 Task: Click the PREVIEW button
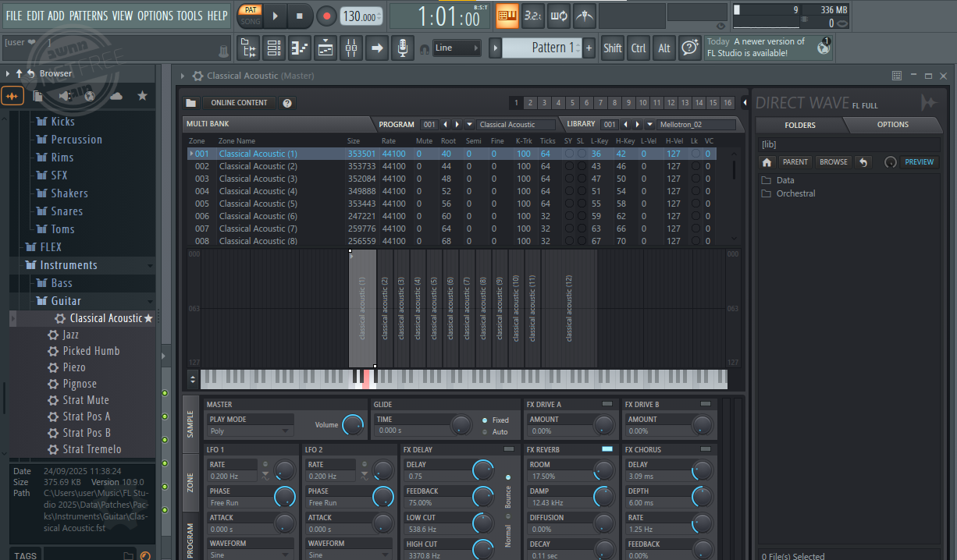[919, 162]
